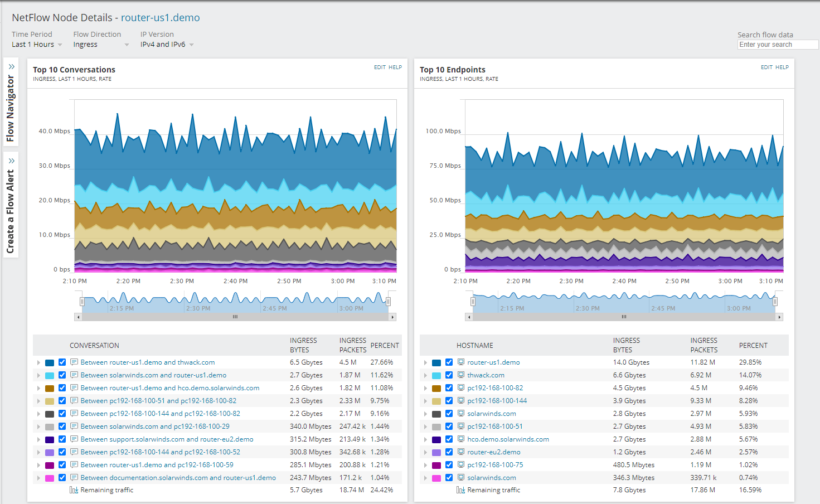The width and height of the screenshot is (820, 504).
Task: Click EDIT on Top 10 Conversations
Action: (380, 67)
